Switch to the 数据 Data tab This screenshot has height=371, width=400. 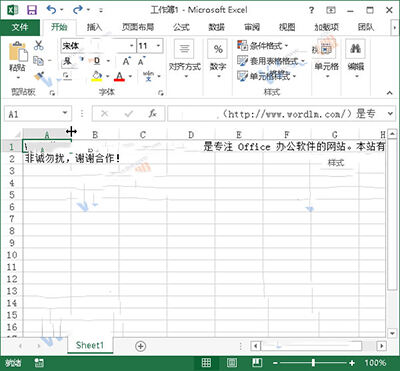point(217,27)
